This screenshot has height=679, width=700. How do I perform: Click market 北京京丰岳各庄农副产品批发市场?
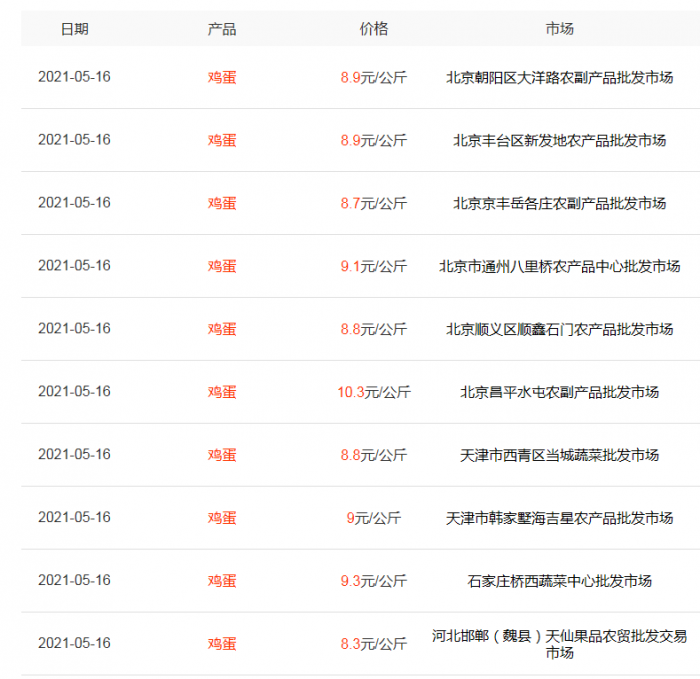click(559, 203)
